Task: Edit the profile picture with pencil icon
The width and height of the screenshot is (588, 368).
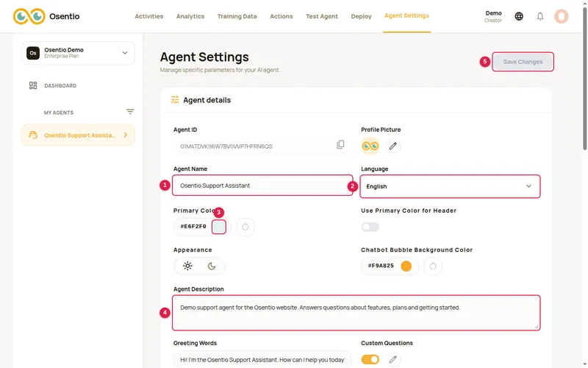Action: (x=392, y=146)
